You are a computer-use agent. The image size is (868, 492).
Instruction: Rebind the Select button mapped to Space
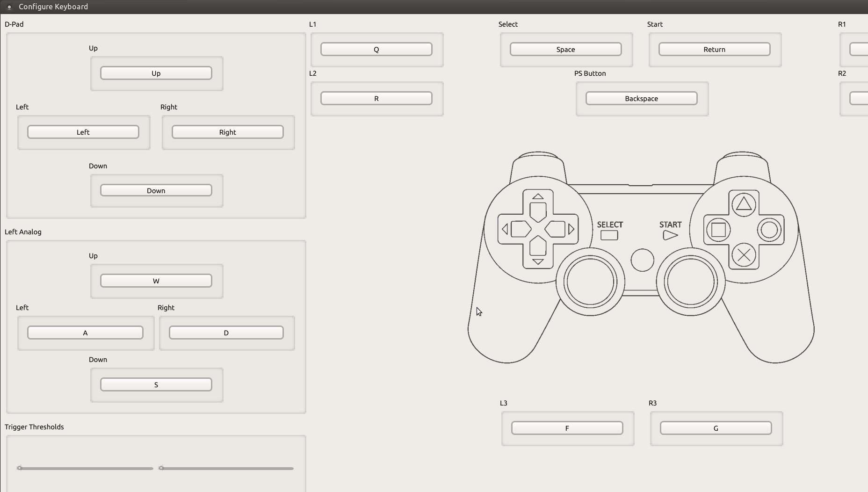tap(565, 49)
